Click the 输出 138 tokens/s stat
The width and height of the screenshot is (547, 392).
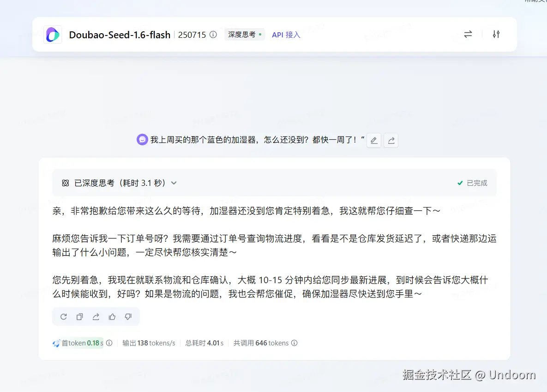coord(149,343)
